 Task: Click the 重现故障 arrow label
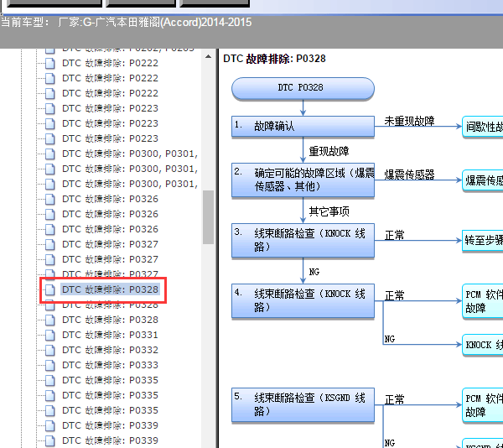(329, 151)
